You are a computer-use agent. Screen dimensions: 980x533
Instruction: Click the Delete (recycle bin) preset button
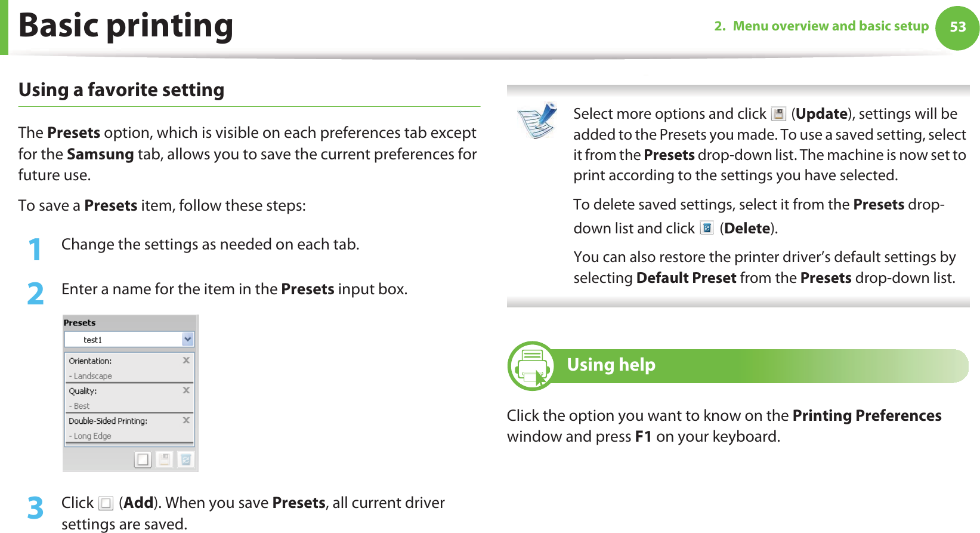click(186, 460)
